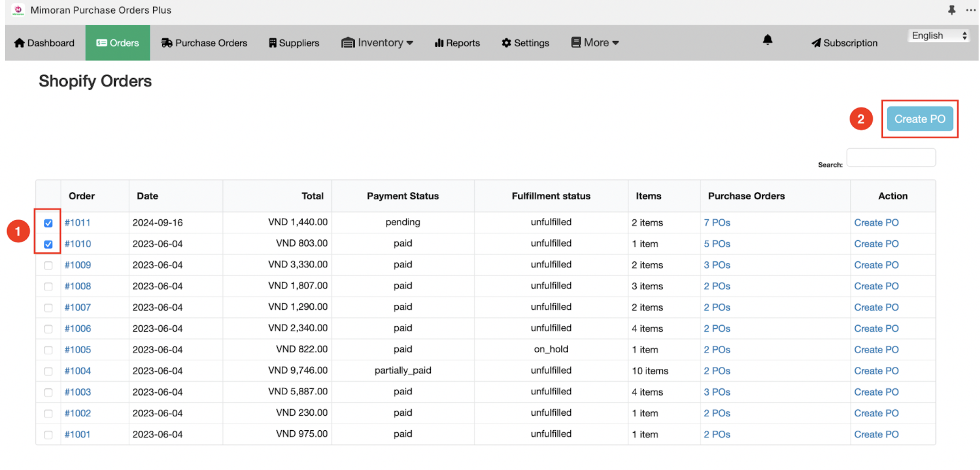Sort by the Payment Status column header
The image size is (980, 470).
coord(403,196)
